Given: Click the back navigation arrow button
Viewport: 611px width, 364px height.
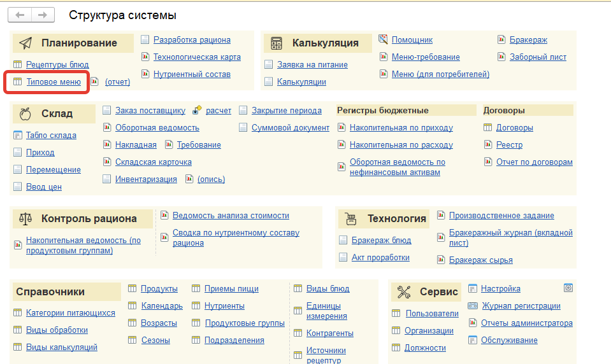Looking at the screenshot, I should click(x=20, y=15).
